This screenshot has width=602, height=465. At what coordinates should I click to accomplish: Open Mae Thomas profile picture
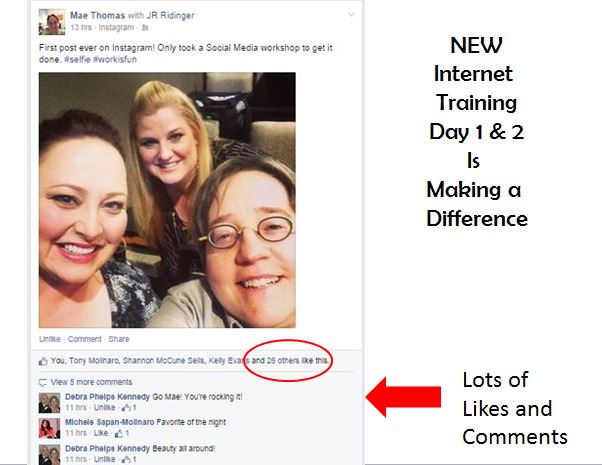pyautogui.click(x=52, y=22)
